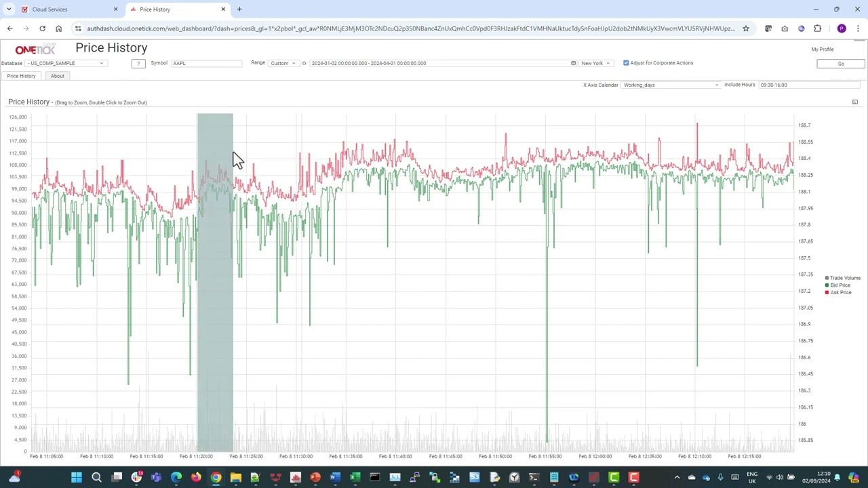
Task: Open the notifications bell
Action: click(837, 478)
